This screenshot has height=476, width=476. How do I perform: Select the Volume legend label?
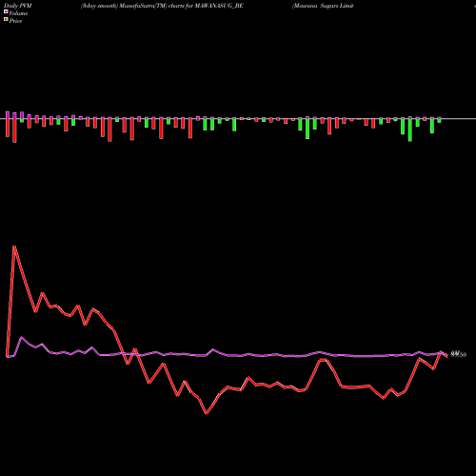(x=18, y=13)
